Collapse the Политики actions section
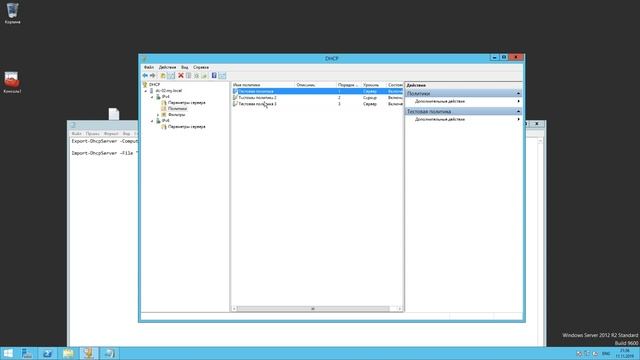This screenshot has height=360, width=640. [518, 93]
